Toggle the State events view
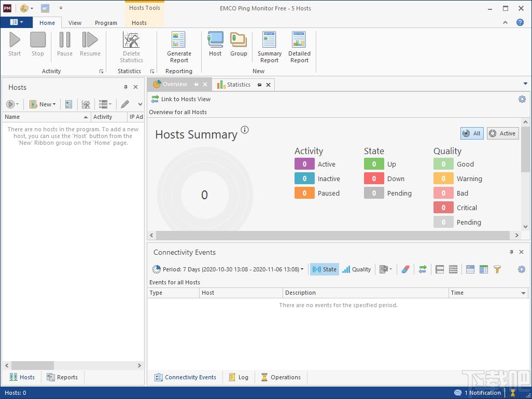532x399 pixels. [325, 269]
